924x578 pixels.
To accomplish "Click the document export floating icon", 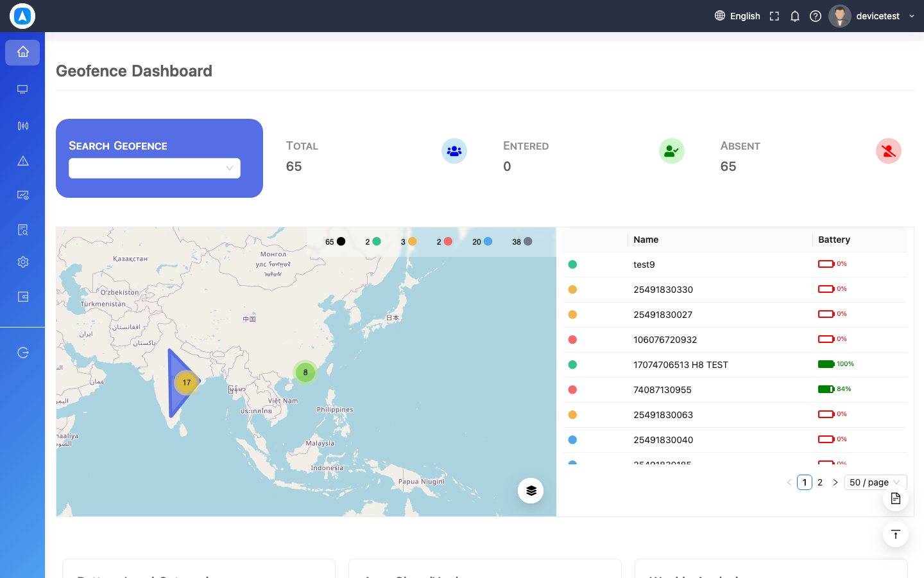I will [x=896, y=498].
